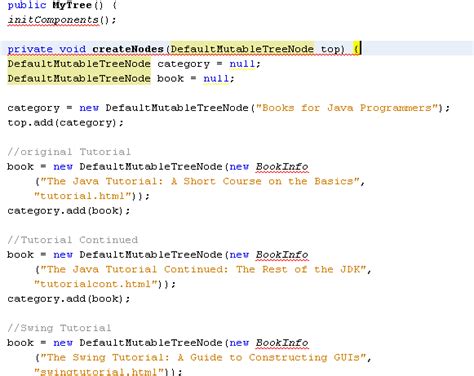Click BookInfo below the Tutorial Continued comment
This screenshot has width=474, height=376.
pyautogui.click(x=282, y=254)
